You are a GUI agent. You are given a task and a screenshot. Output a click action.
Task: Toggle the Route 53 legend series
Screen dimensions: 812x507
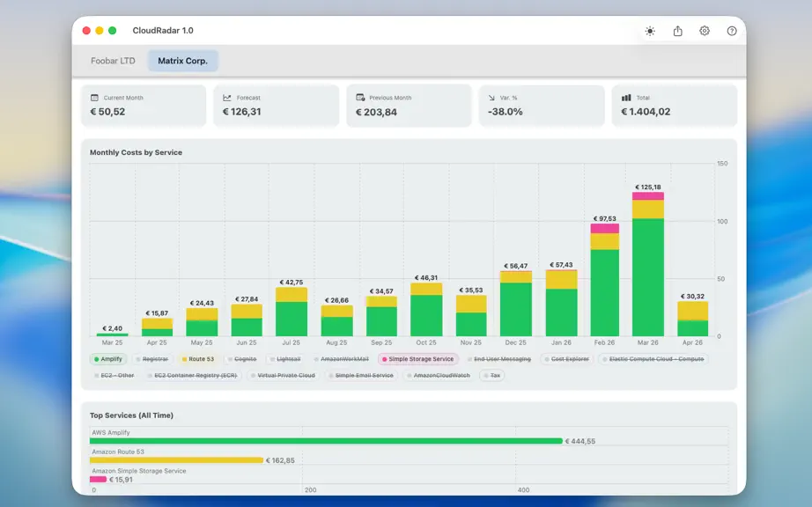(198, 359)
